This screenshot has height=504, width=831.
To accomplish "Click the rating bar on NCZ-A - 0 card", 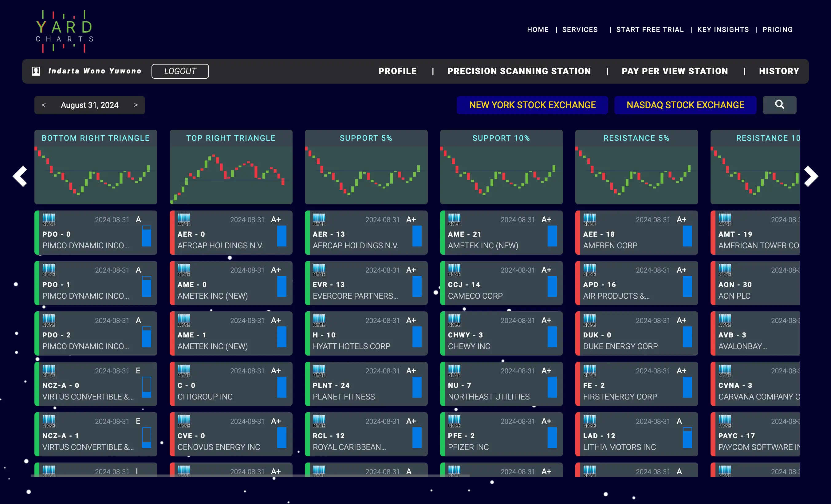I will 146,387.
